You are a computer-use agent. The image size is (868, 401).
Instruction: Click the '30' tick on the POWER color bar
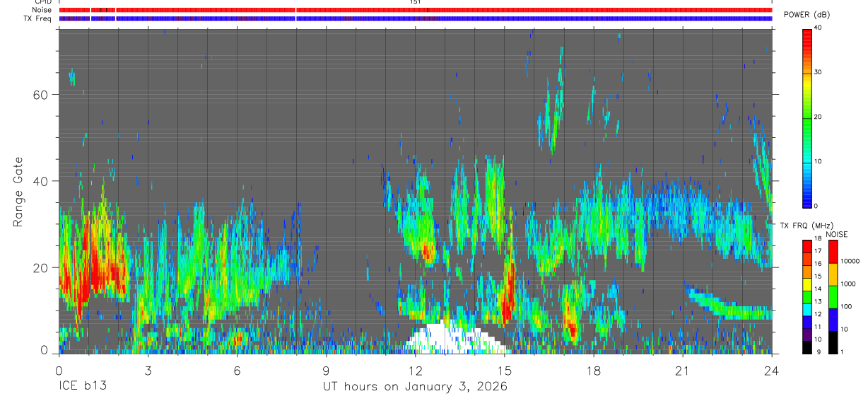[817, 72]
